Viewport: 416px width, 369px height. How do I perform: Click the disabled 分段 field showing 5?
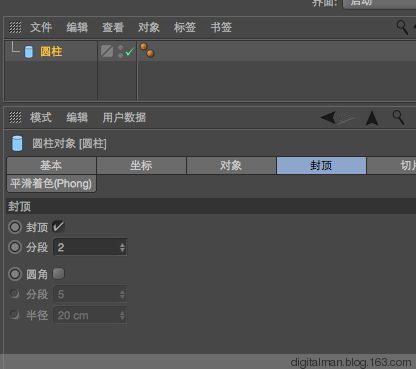[x=90, y=295]
